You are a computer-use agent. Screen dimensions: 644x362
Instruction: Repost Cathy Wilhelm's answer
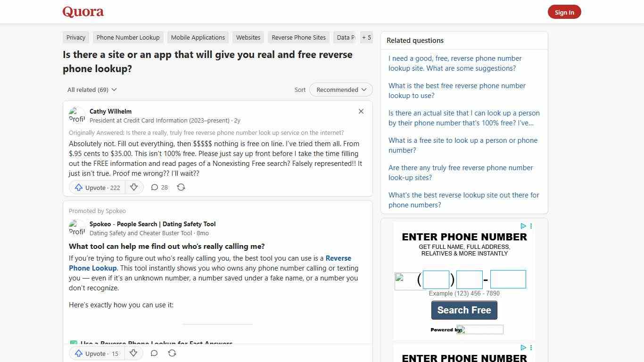181,187
